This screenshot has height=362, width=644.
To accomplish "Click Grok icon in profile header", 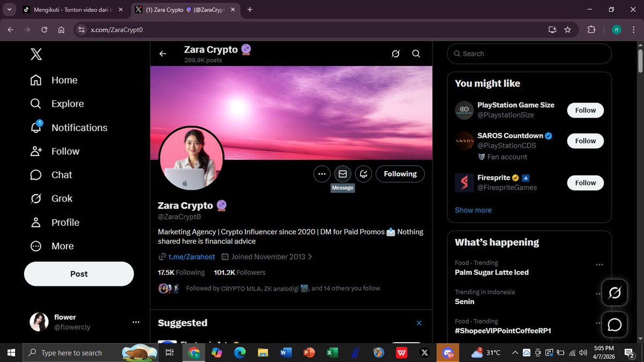I will [396, 54].
